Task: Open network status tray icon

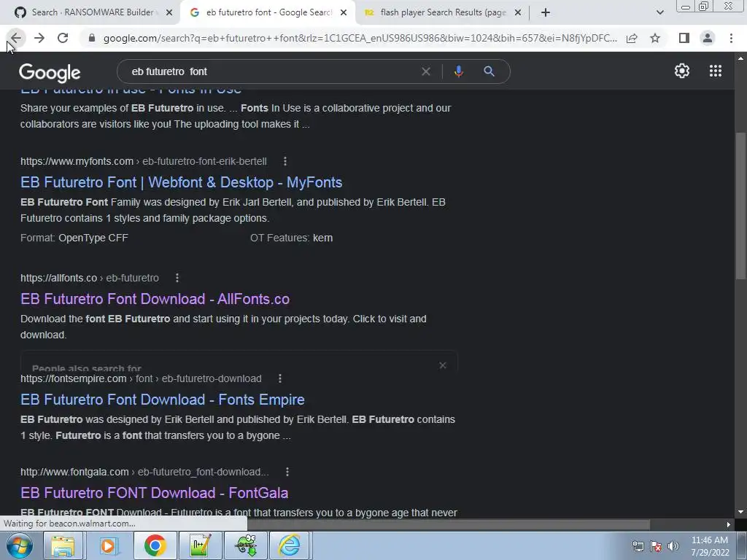Action: [x=638, y=546]
